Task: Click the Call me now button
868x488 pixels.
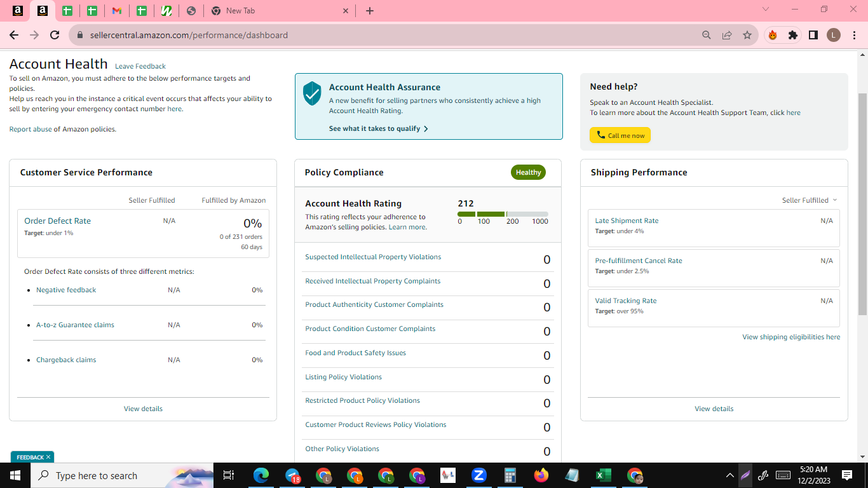Action: [x=620, y=135]
